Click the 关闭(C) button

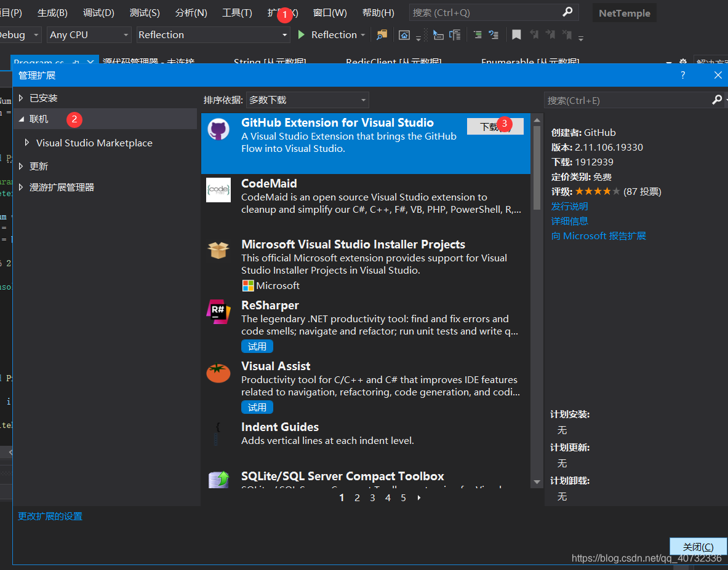(698, 547)
